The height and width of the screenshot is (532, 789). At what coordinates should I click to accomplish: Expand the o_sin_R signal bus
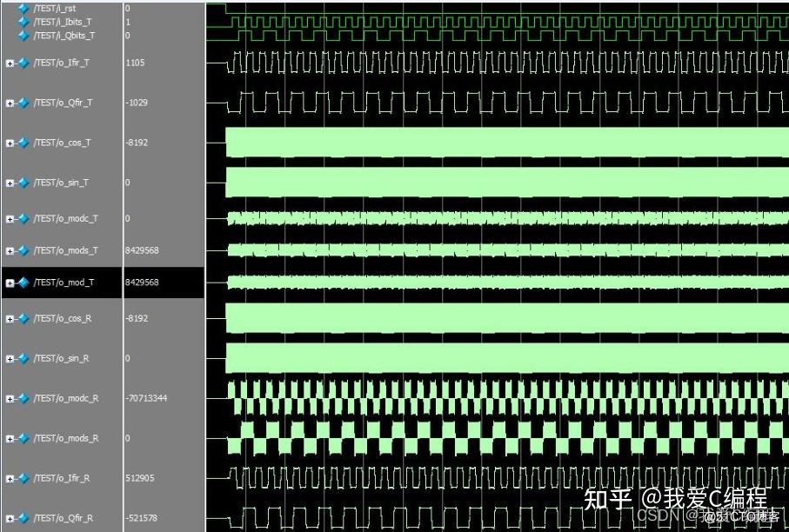[x=10, y=359]
